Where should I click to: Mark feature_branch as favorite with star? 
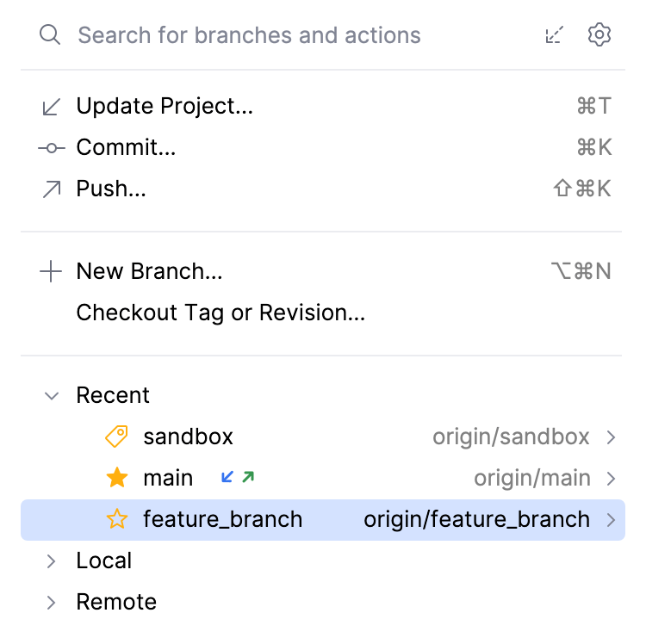click(116, 519)
